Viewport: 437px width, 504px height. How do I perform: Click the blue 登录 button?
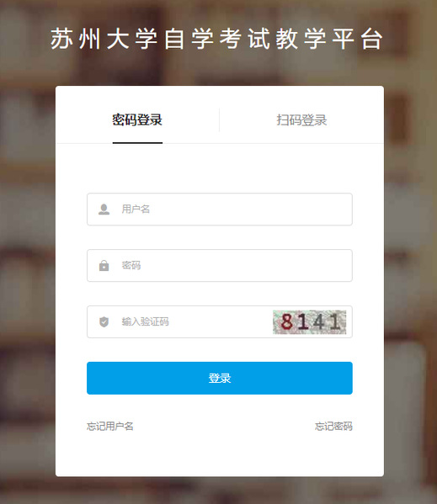click(220, 378)
